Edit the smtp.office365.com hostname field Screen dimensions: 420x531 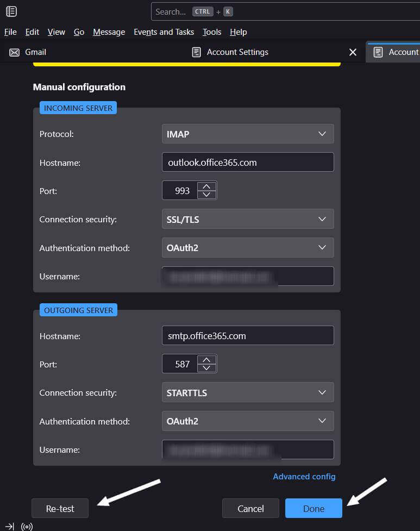[248, 335]
